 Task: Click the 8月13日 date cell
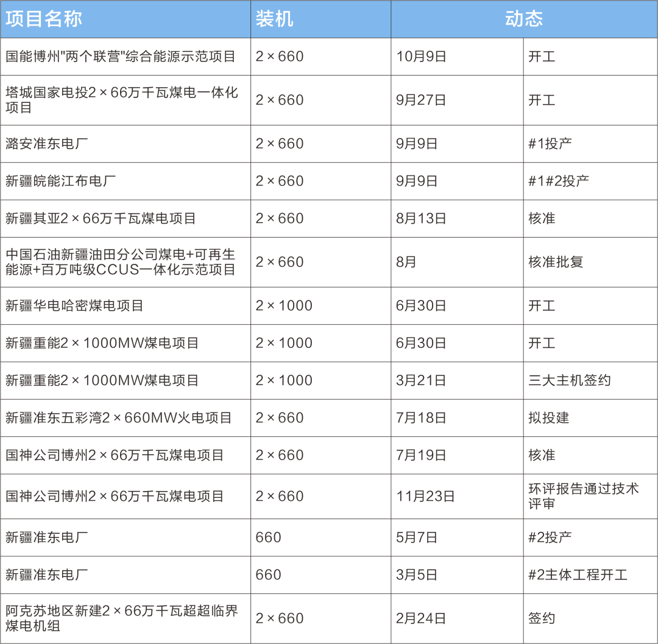coord(458,219)
